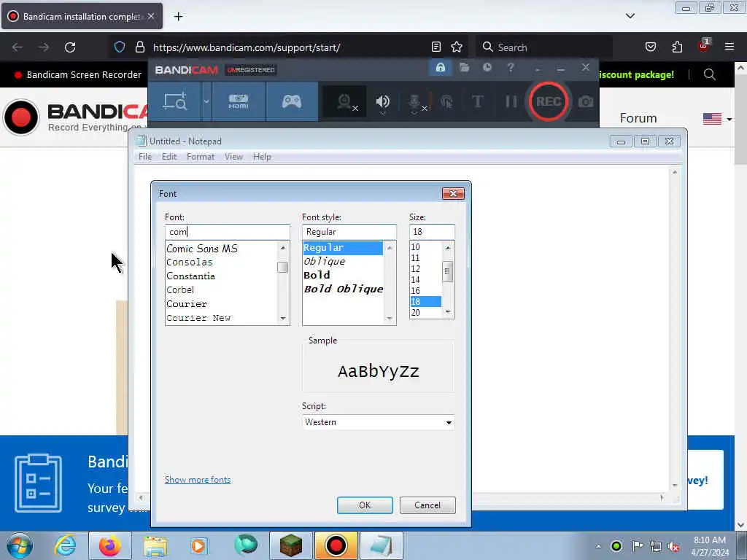Image resolution: width=747 pixels, height=560 pixels.
Task: Close the Font dialog with X
Action: click(x=453, y=193)
